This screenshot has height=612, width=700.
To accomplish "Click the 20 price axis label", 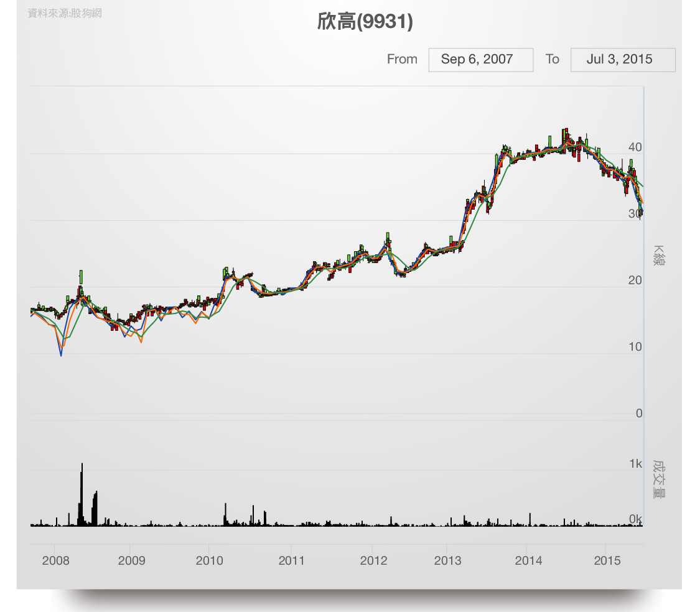I will pyautogui.click(x=635, y=280).
